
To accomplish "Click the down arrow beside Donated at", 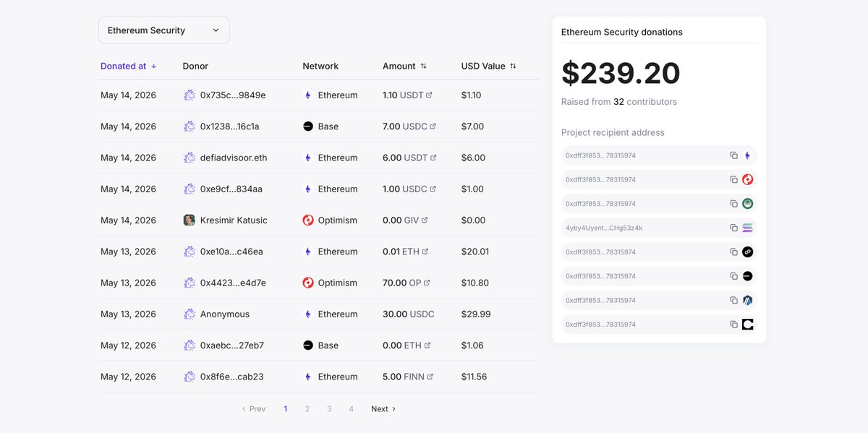I will click(x=154, y=66).
